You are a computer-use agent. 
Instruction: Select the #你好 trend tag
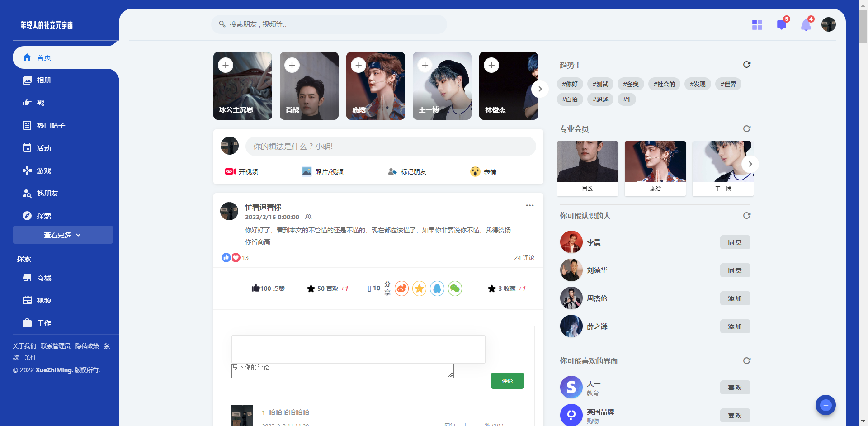tap(570, 84)
